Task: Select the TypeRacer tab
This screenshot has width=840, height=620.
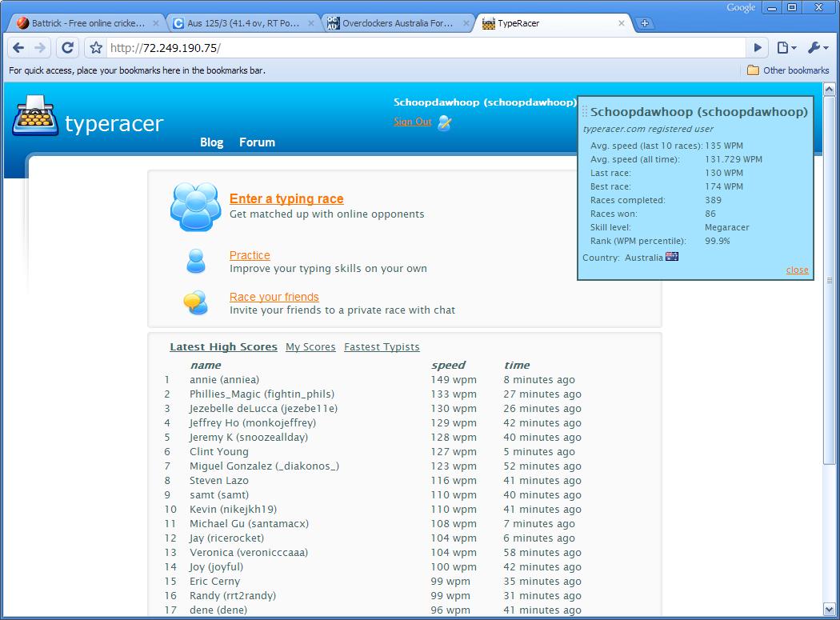Action: tap(553, 23)
